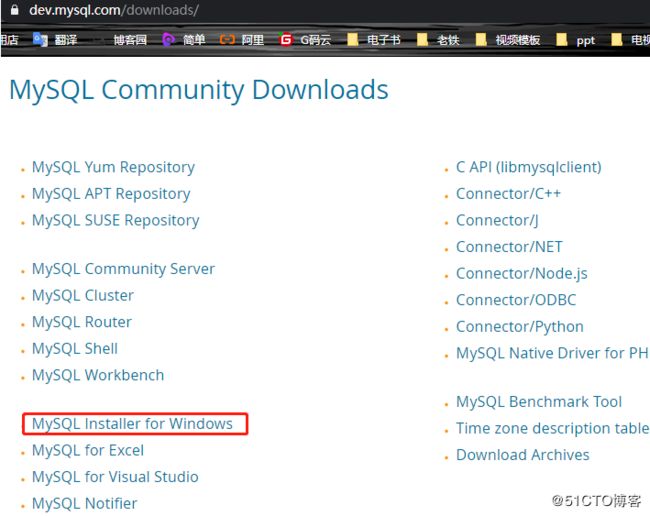Click the lock icon in address bar
This screenshot has height=516, width=650.
point(15,10)
